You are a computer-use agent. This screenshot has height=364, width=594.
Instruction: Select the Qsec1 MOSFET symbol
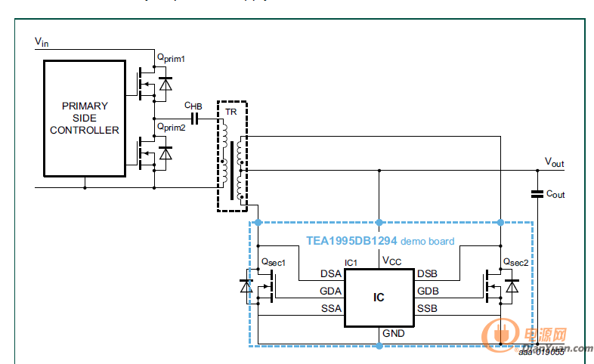[x=267, y=287]
